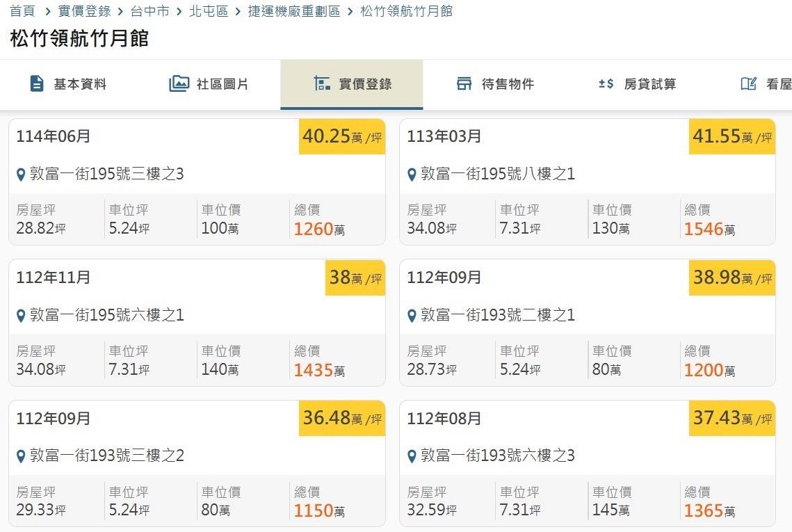Click the 看屋 notepad icon
Image resolution: width=792 pixels, height=532 pixels.
pos(748,84)
